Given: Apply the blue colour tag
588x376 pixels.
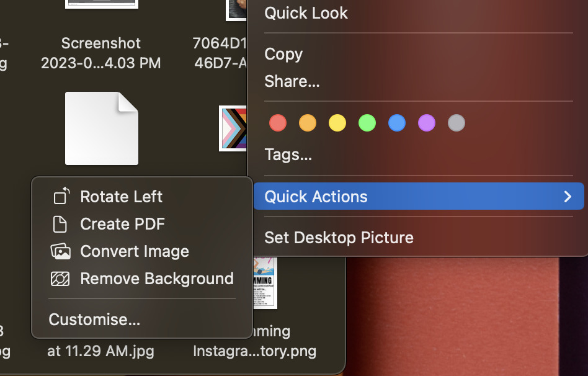Looking at the screenshot, I should (397, 123).
